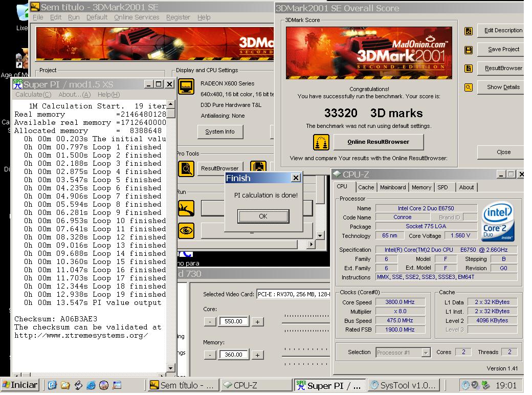The image size is (532, 395).
Task: Click the Pro Tools ResultBrowser button
Action: tap(220, 168)
